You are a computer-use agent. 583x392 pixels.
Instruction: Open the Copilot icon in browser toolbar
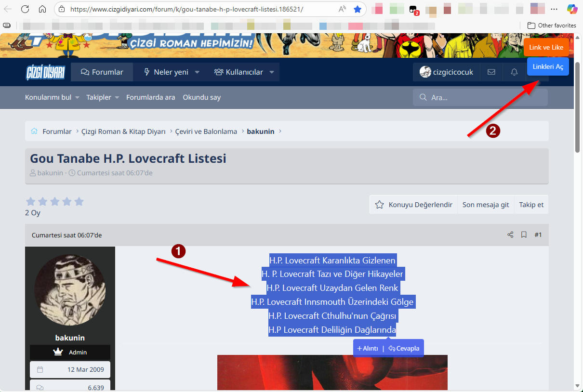[572, 9]
